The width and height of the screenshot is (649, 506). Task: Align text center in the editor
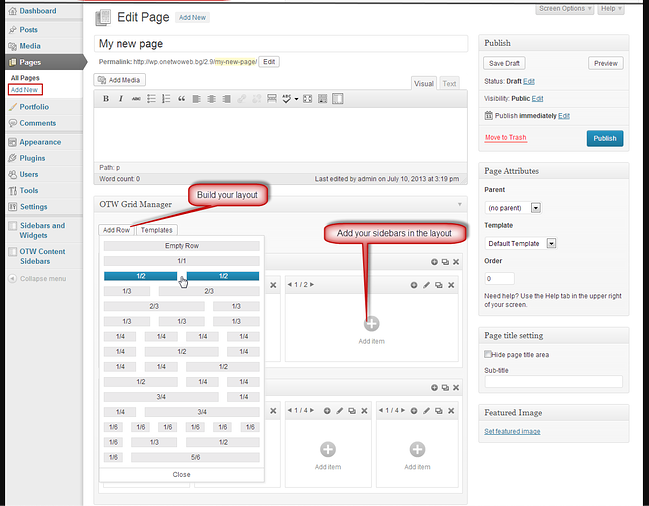pos(211,99)
